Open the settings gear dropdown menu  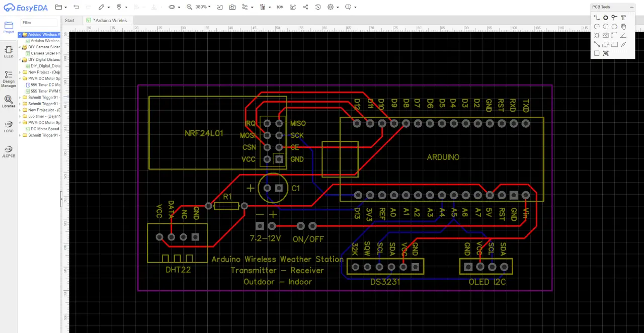click(x=331, y=7)
